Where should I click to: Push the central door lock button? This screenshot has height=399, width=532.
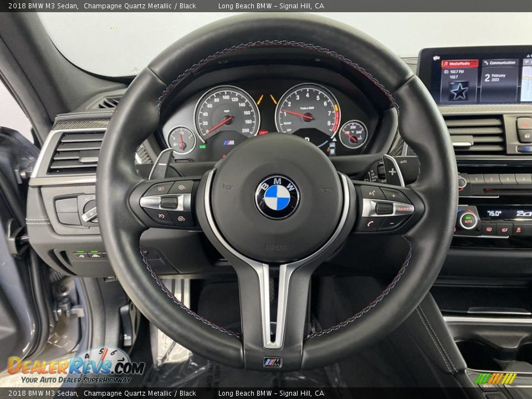coord(525,136)
